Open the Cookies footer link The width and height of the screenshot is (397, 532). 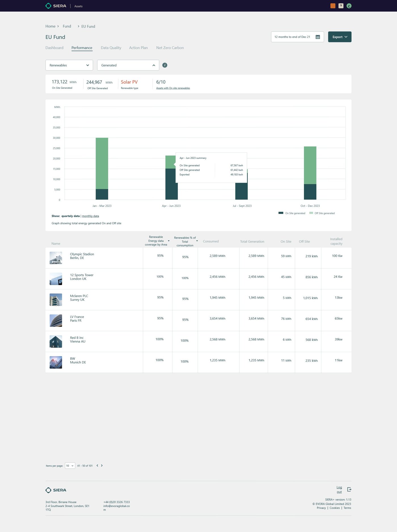(x=335, y=508)
